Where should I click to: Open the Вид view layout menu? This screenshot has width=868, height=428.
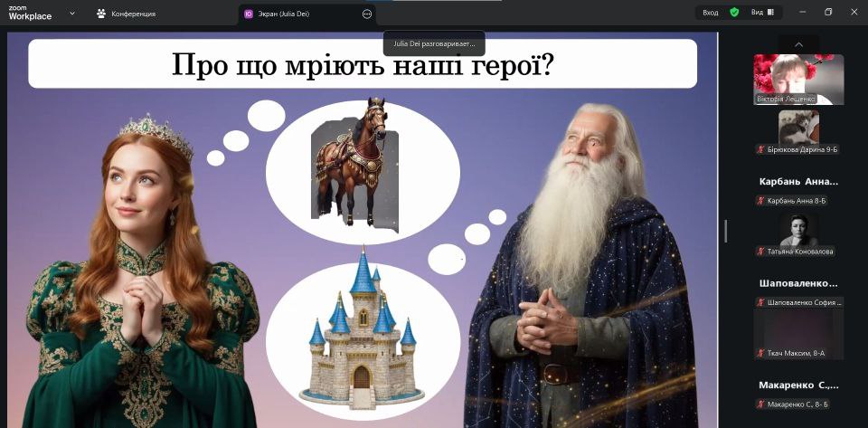click(761, 13)
